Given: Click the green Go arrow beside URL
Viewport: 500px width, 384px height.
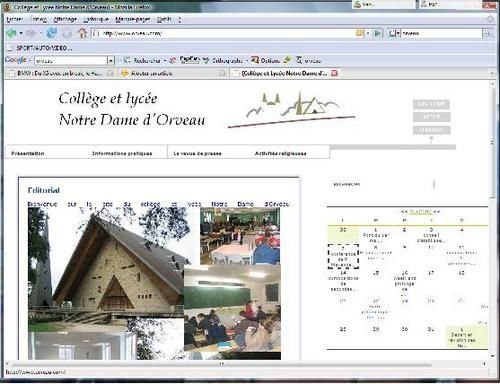Looking at the screenshot, I should click(x=377, y=33).
